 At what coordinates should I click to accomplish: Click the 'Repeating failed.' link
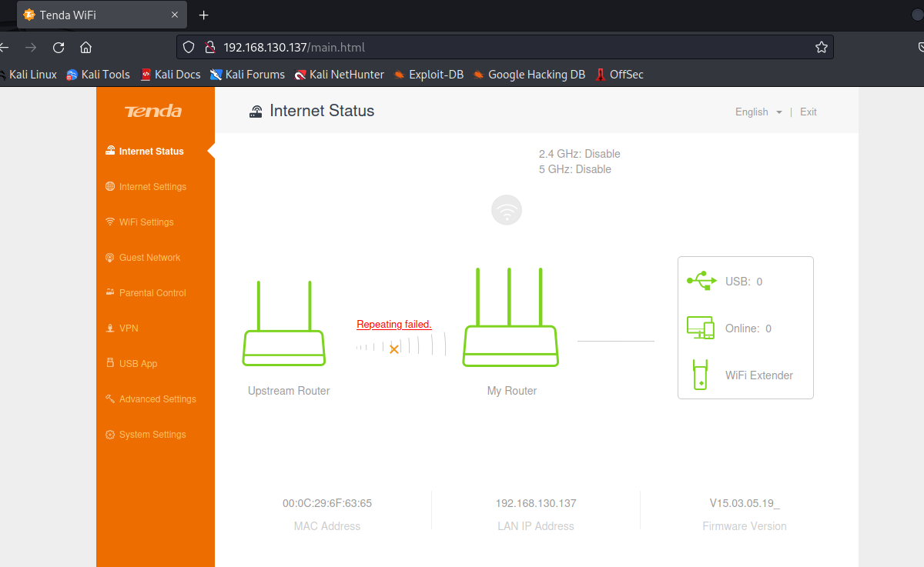tap(394, 325)
